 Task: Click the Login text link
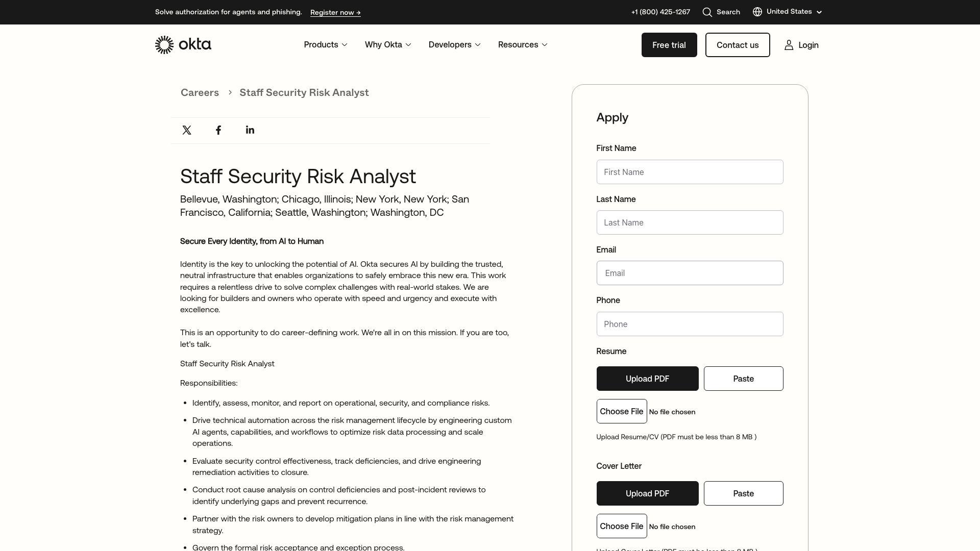[808, 45]
